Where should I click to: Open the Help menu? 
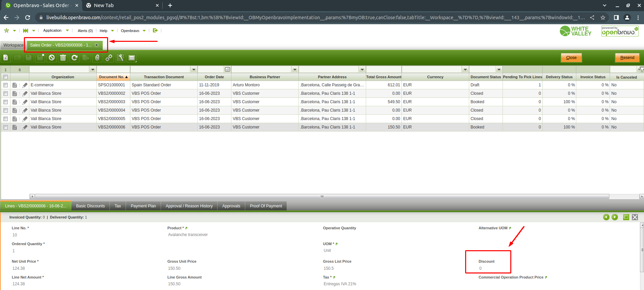click(106, 31)
